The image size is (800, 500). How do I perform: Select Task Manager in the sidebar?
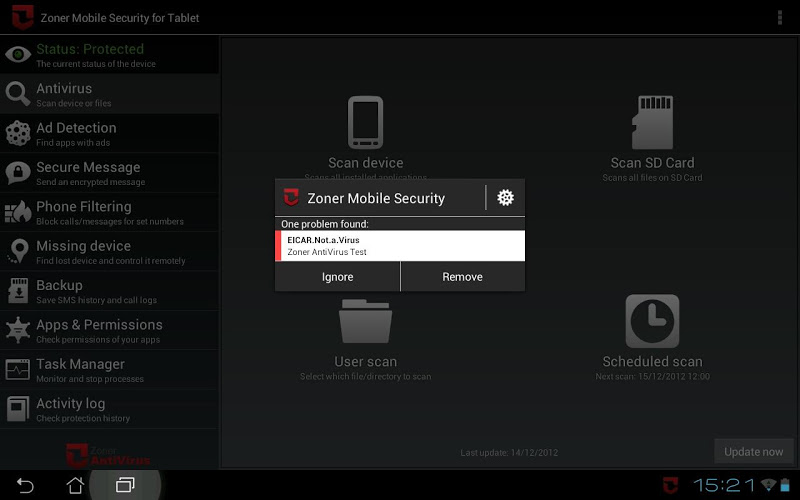coord(110,369)
